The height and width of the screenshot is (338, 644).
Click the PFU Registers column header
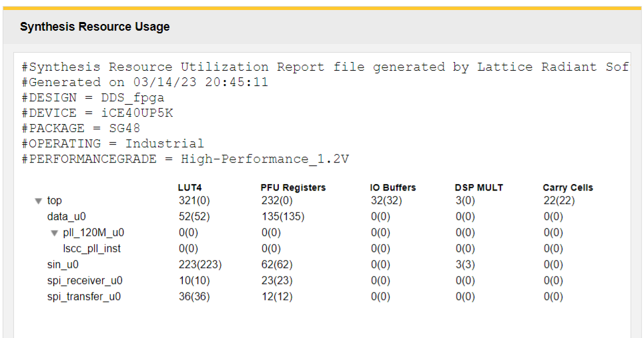point(293,188)
